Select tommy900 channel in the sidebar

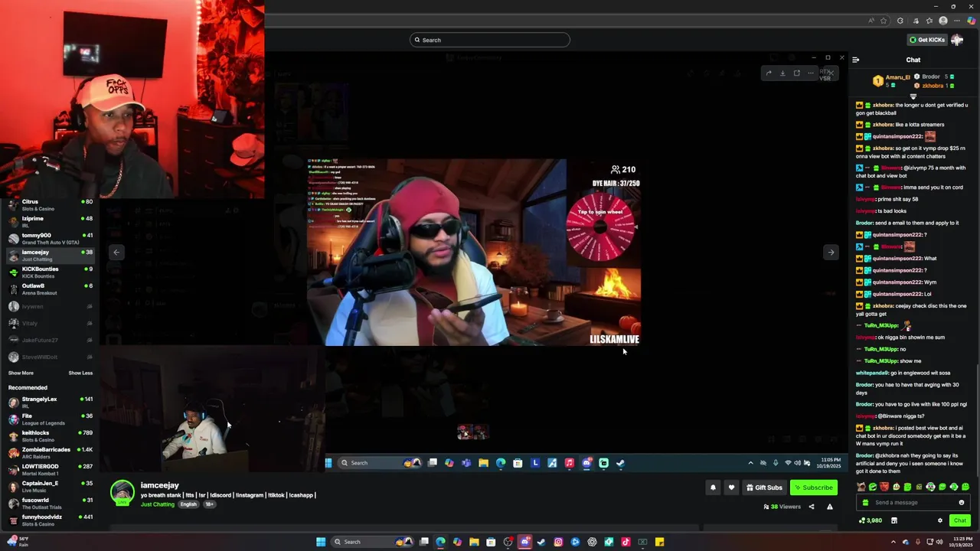click(51, 239)
